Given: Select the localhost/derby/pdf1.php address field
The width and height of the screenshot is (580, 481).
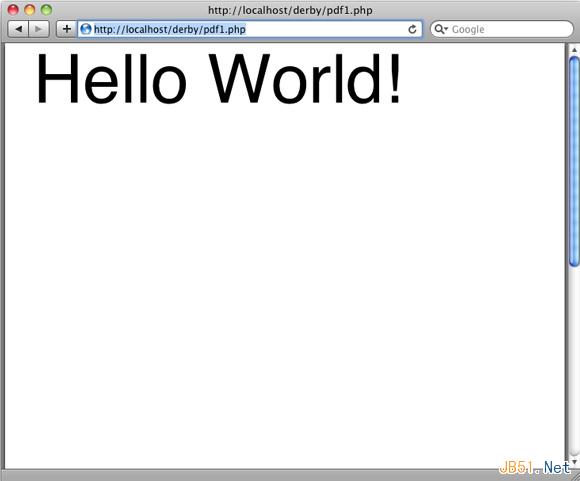Looking at the screenshot, I should click(250, 29).
